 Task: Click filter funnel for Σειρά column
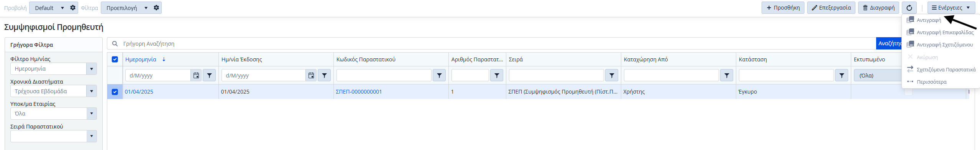pyautogui.click(x=612, y=76)
